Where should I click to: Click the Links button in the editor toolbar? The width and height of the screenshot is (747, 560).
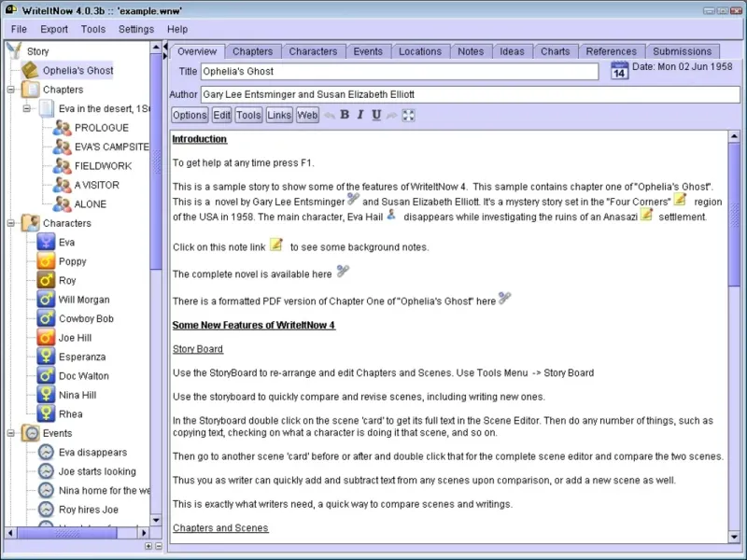click(x=279, y=115)
